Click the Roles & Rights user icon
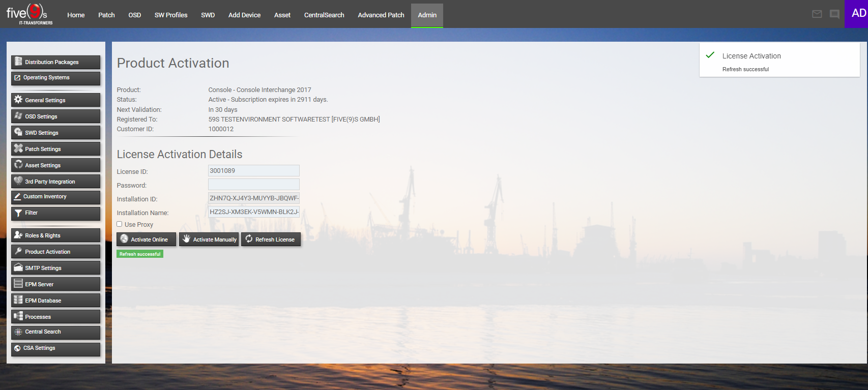Image resolution: width=868 pixels, height=390 pixels. point(18,235)
